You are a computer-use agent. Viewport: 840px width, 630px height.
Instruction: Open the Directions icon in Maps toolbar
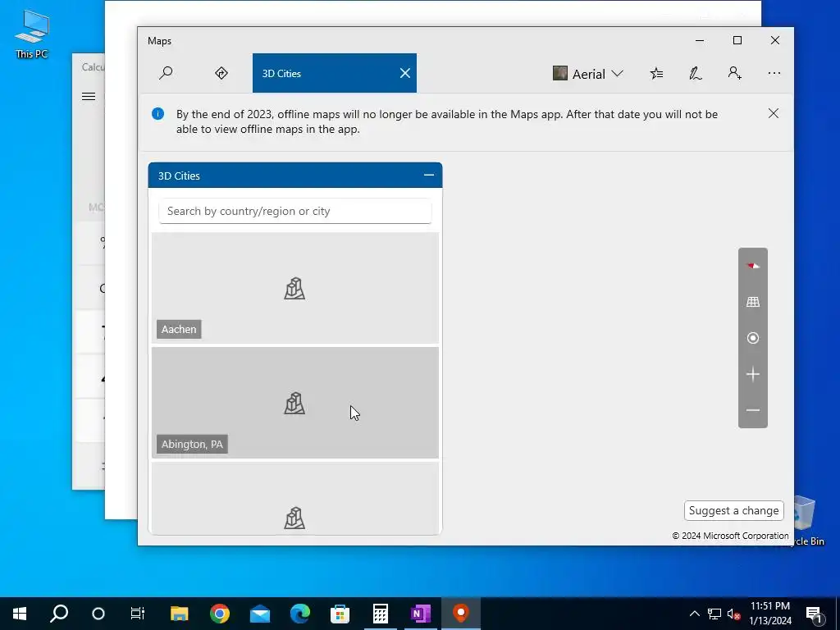(221, 73)
